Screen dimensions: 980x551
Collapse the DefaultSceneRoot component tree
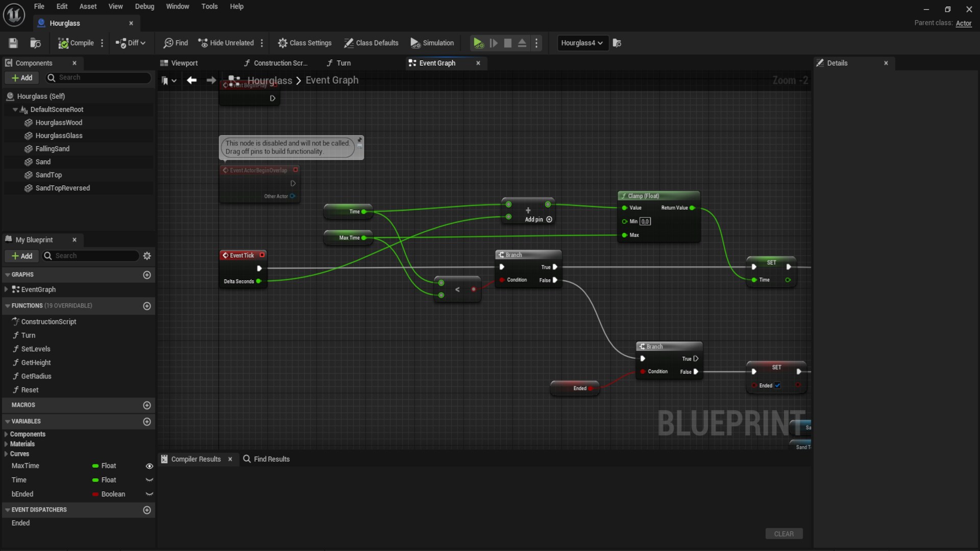click(x=15, y=109)
